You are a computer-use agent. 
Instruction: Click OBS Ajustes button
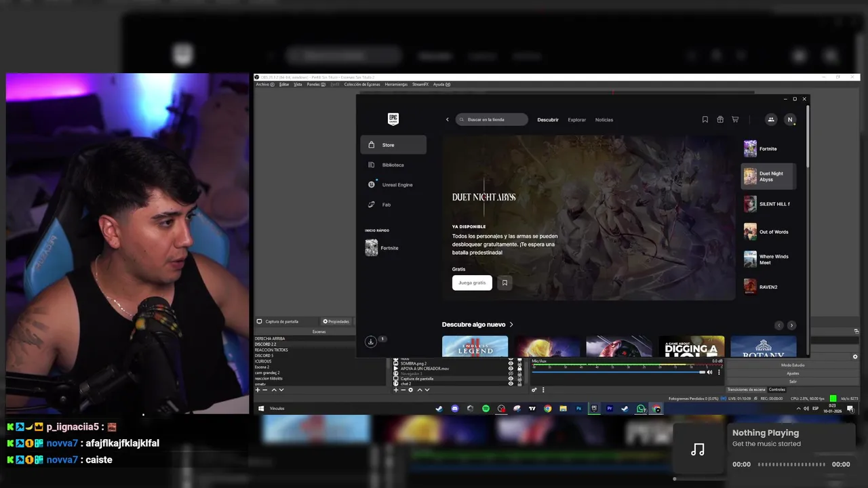pyautogui.click(x=793, y=373)
